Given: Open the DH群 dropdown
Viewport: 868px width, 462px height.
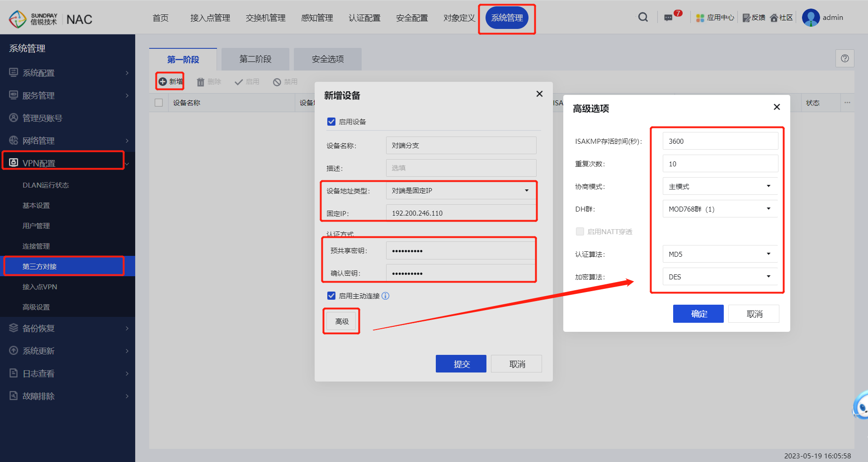Looking at the screenshot, I should (720, 209).
